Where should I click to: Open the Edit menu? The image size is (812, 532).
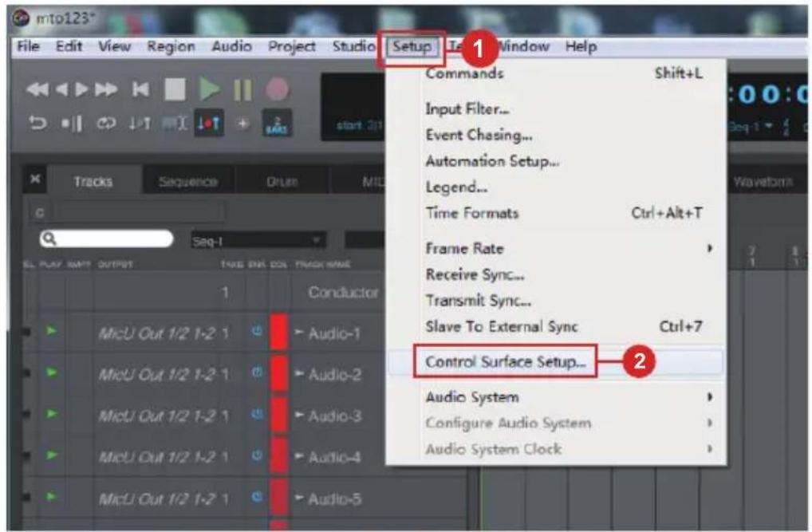pyautogui.click(x=69, y=46)
